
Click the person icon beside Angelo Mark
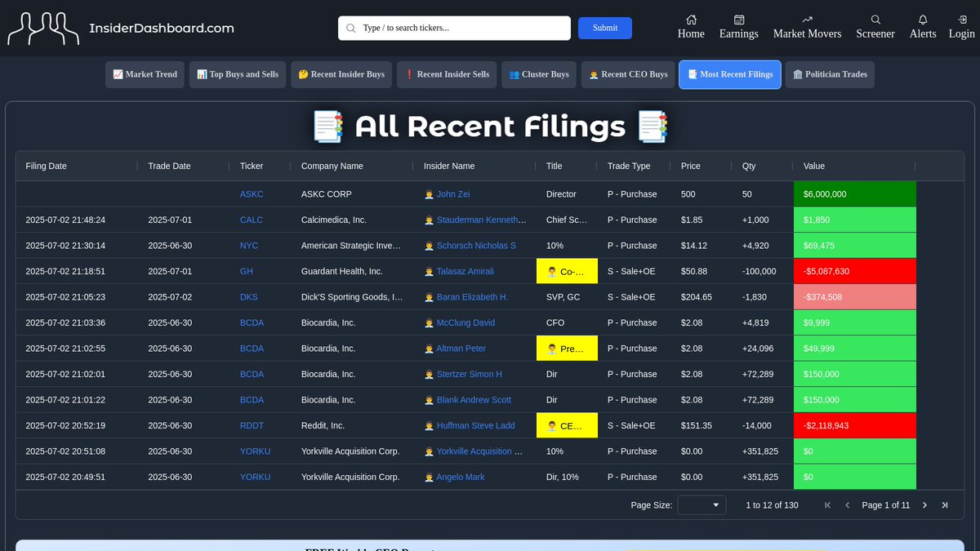tap(429, 478)
